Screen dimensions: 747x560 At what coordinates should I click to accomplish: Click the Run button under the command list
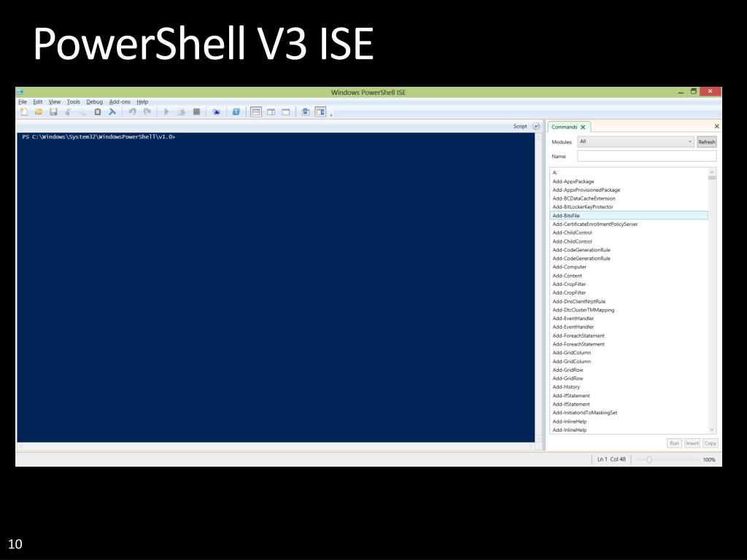(674, 443)
